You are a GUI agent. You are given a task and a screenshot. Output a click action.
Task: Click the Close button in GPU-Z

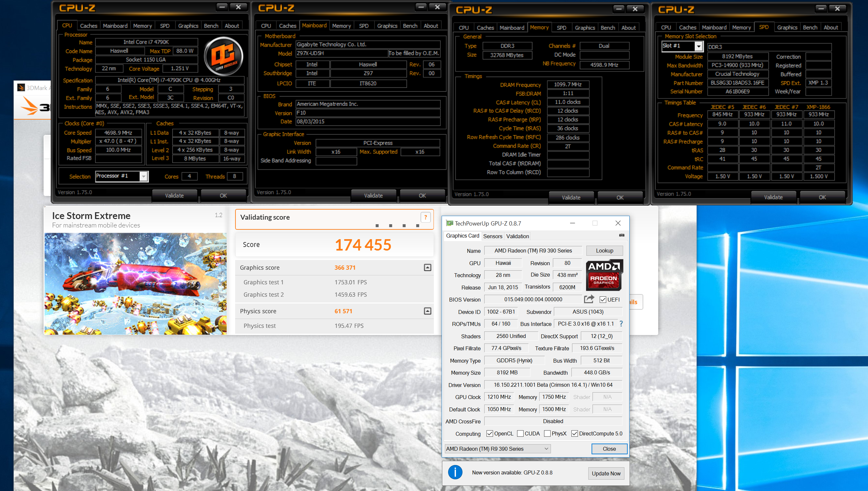click(x=609, y=449)
